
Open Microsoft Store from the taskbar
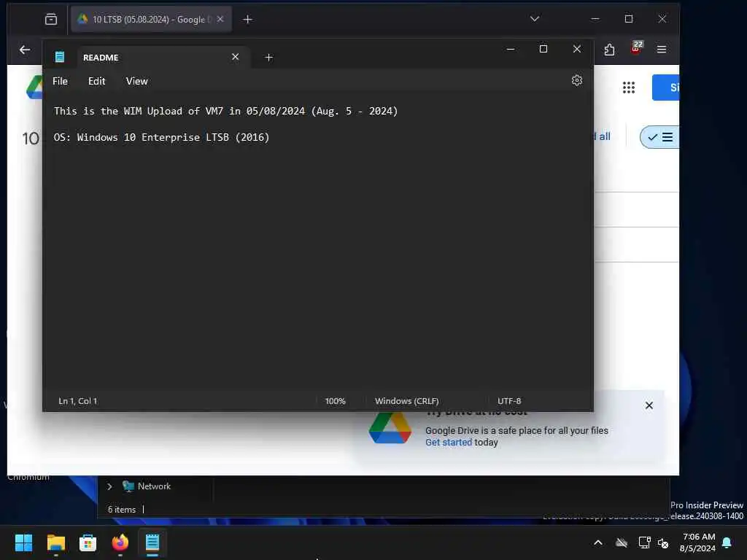point(88,542)
